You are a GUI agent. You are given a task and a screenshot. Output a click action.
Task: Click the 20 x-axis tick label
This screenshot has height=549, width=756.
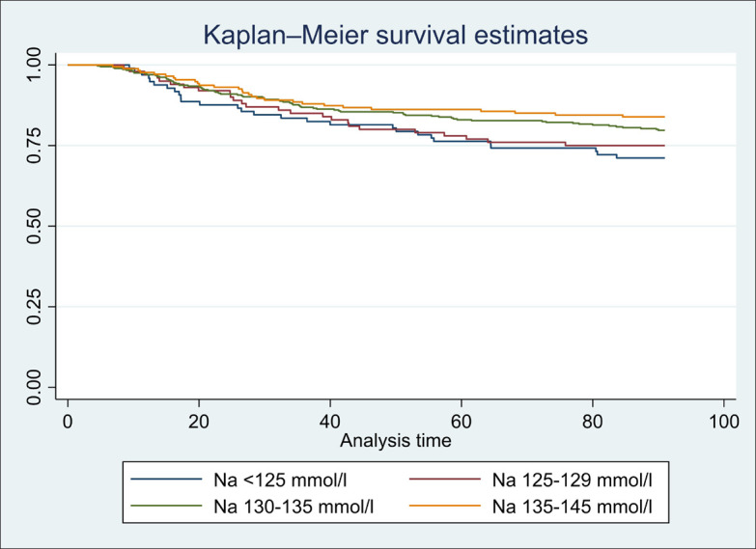point(199,422)
